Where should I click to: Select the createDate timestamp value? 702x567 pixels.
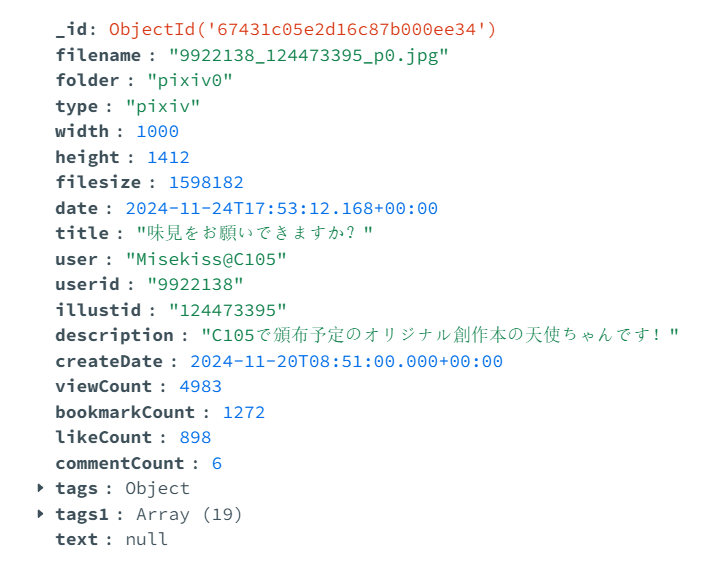tap(346, 361)
